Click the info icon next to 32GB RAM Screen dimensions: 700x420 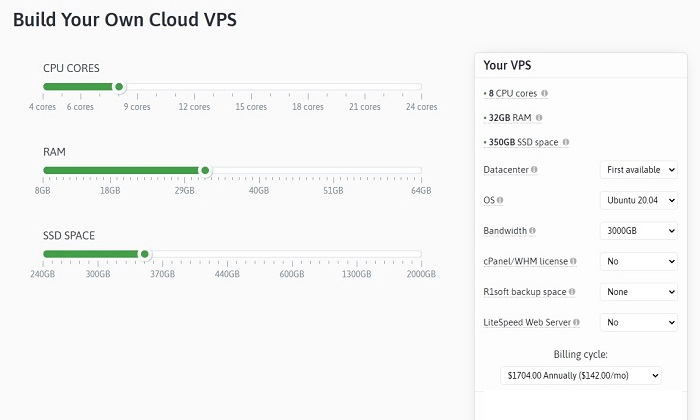pyautogui.click(x=539, y=118)
